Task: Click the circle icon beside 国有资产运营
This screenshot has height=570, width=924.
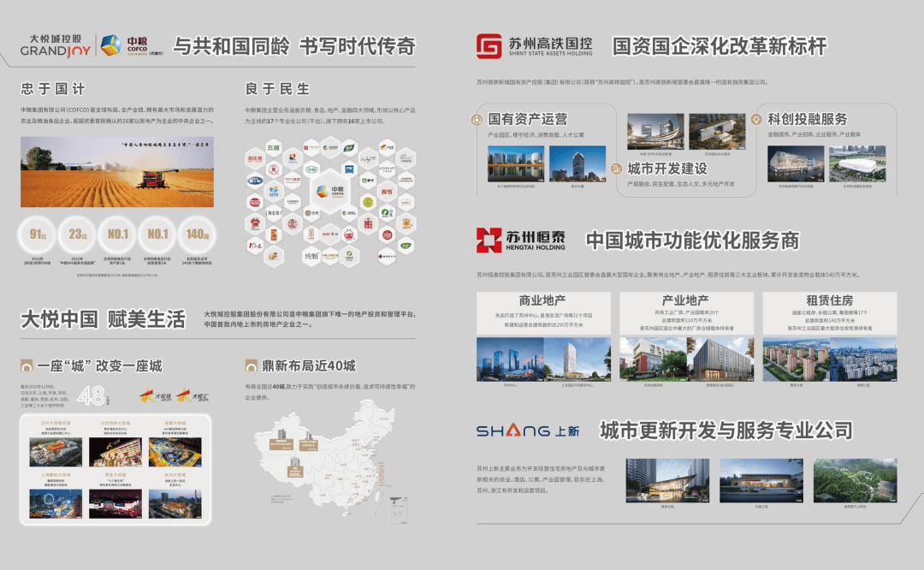Action: (x=477, y=119)
